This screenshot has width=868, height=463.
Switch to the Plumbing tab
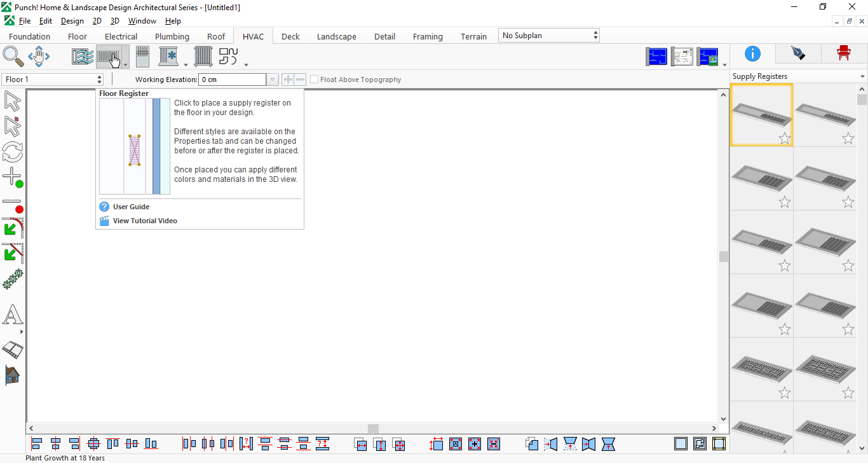(172, 36)
